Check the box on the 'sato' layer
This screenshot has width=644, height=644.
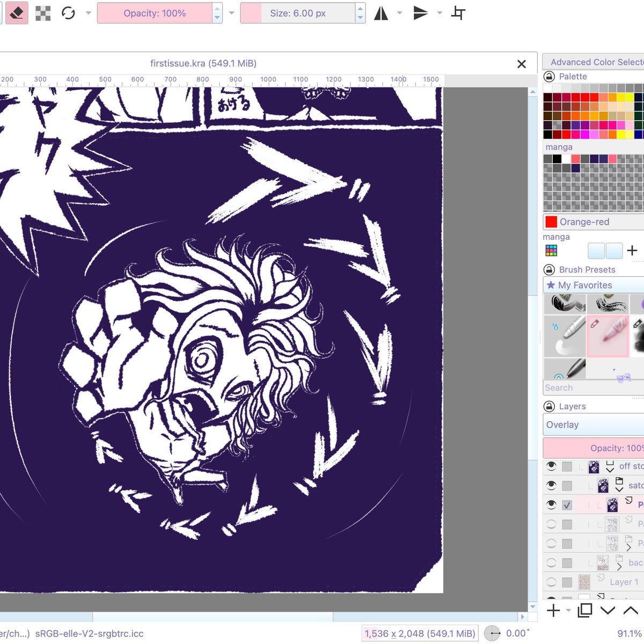click(567, 486)
